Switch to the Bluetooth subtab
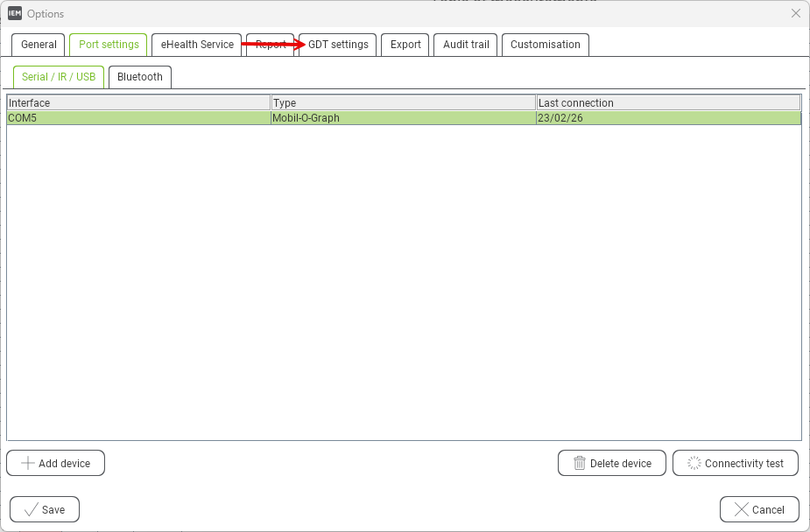The height and width of the screenshot is (532, 810). pos(140,77)
